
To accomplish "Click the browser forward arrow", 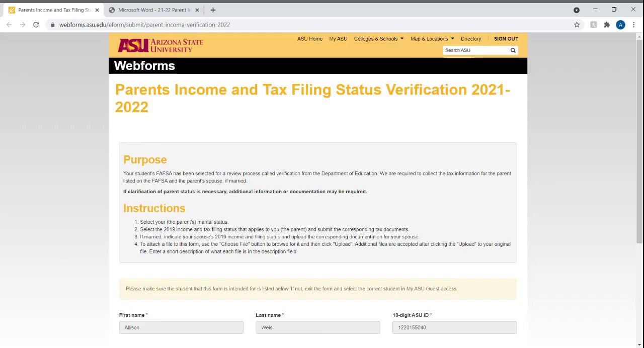I will 23,25.
